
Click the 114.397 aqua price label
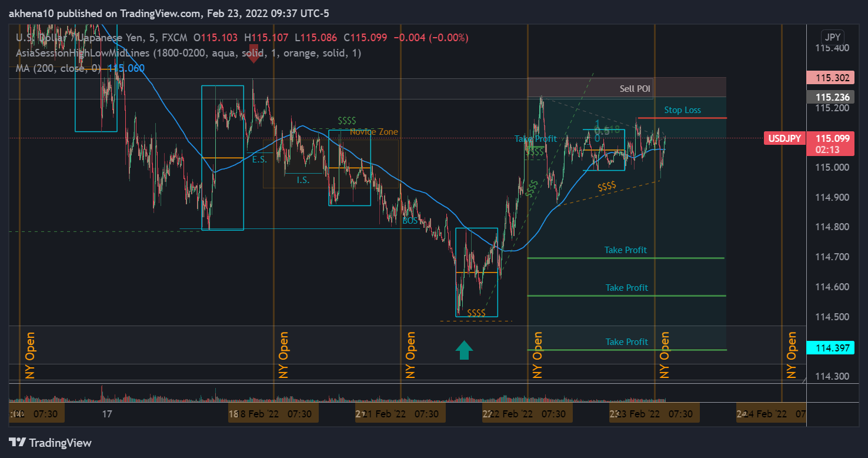[x=829, y=348]
